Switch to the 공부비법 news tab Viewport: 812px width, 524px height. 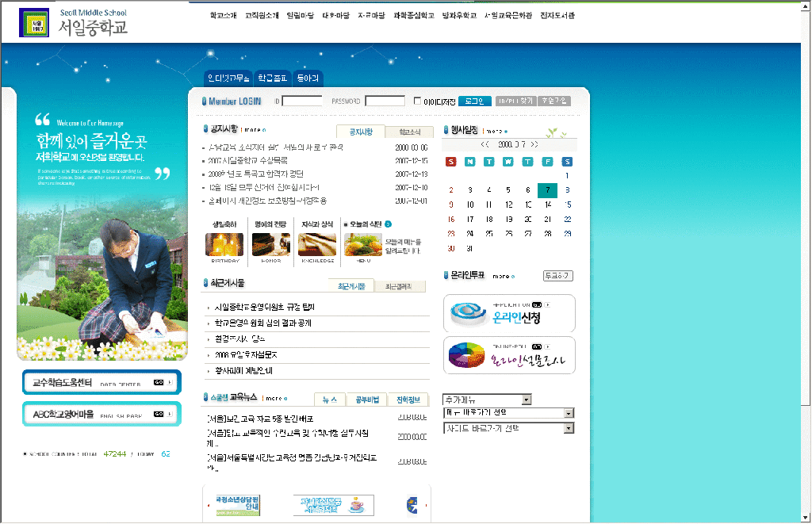click(366, 399)
